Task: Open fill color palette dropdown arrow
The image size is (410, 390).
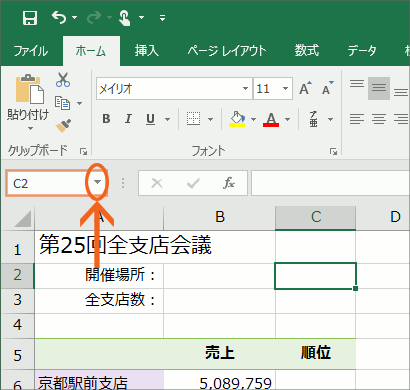Action: coord(253,119)
